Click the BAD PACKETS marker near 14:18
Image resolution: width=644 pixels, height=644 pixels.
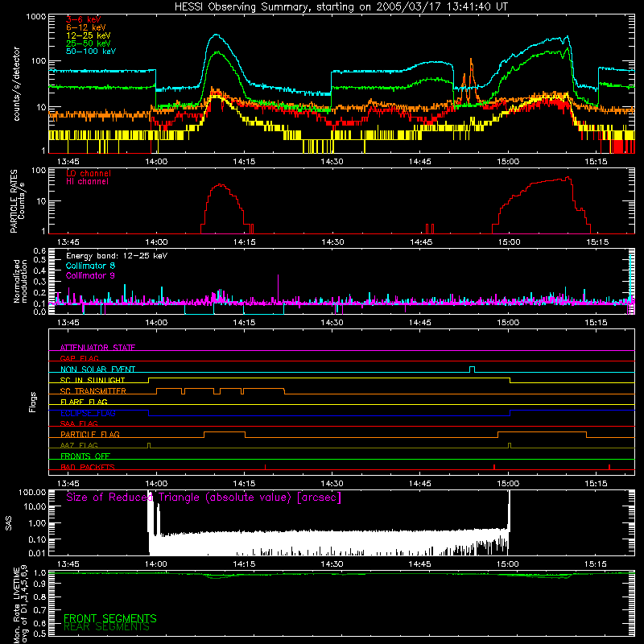coord(266,467)
